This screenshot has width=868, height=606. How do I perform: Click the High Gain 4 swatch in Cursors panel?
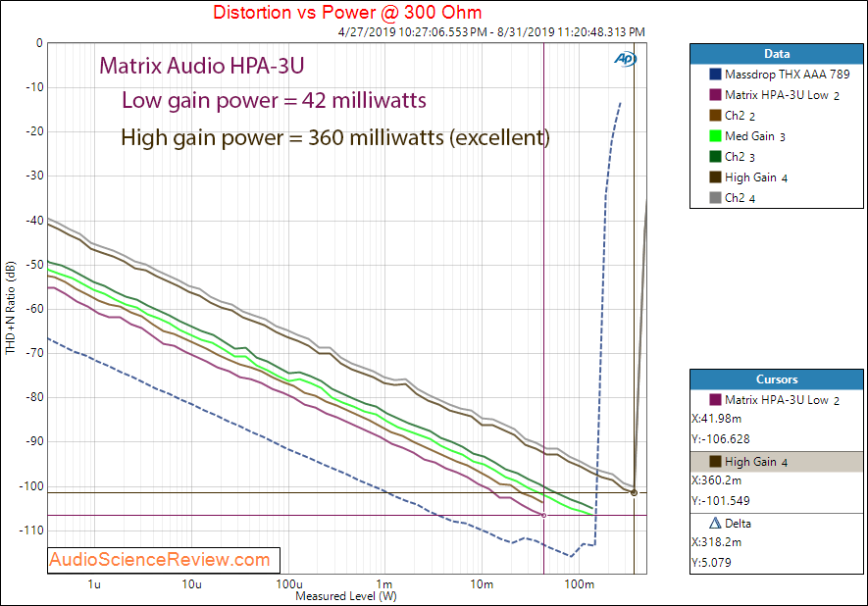click(715, 461)
